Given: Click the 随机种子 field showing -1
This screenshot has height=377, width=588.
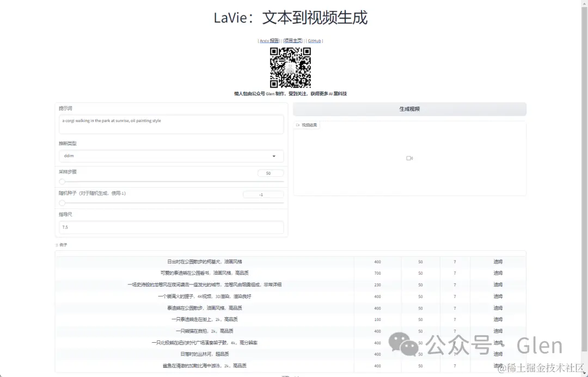Looking at the screenshot, I should [264, 194].
